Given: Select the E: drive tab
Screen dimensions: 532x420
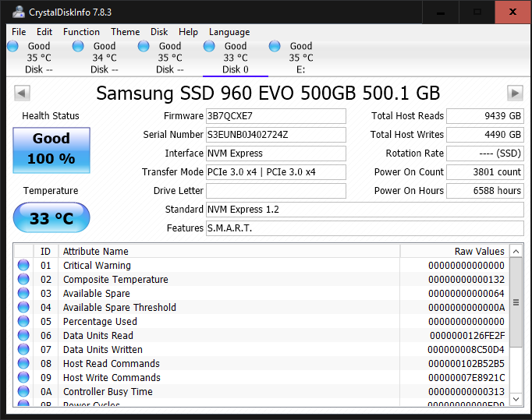Looking at the screenshot, I should pyautogui.click(x=300, y=58).
